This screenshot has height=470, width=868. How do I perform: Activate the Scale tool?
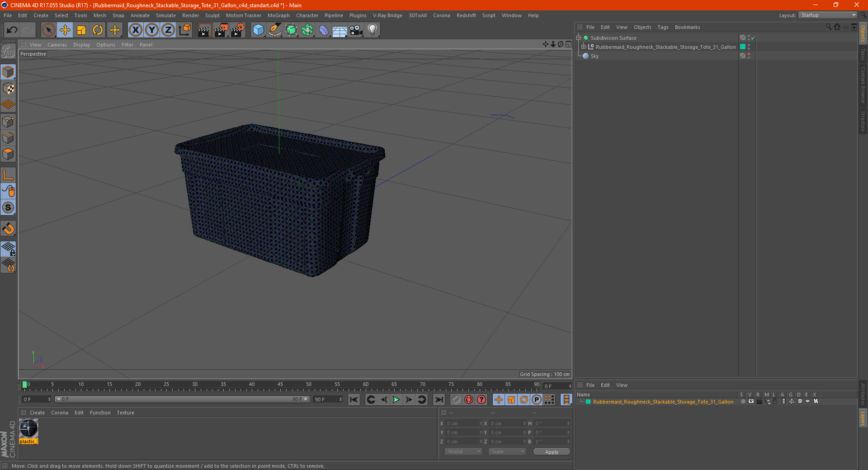(x=81, y=30)
